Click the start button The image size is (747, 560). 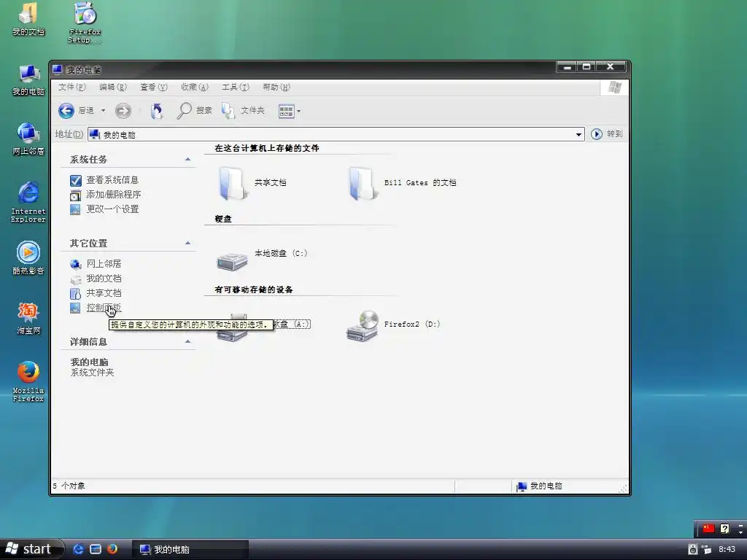coord(31,549)
